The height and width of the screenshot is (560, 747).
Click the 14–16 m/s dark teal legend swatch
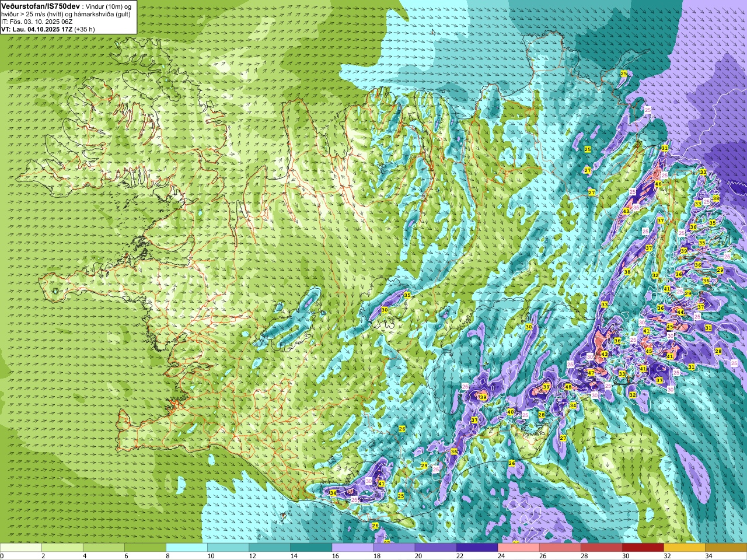(x=311, y=548)
